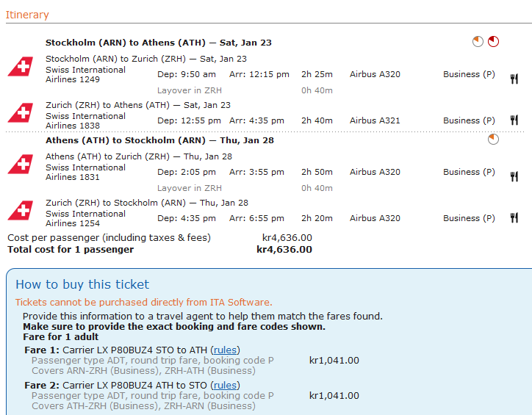Image resolution: width=532 pixels, height=415 pixels.
Task: Select the meal icon on flight 1254
Action: [514, 217]
